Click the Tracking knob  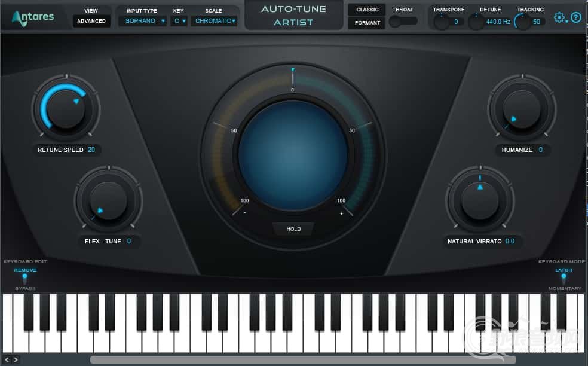pos(522,22)
